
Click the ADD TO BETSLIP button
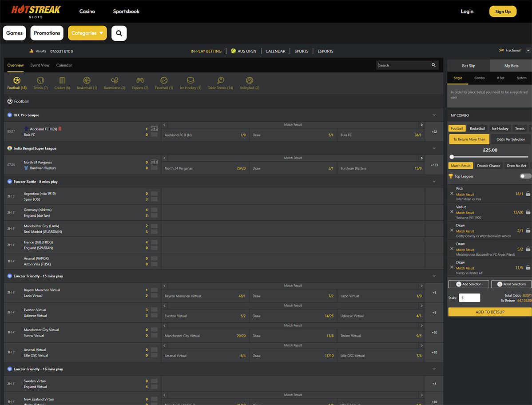click(490, 312)
